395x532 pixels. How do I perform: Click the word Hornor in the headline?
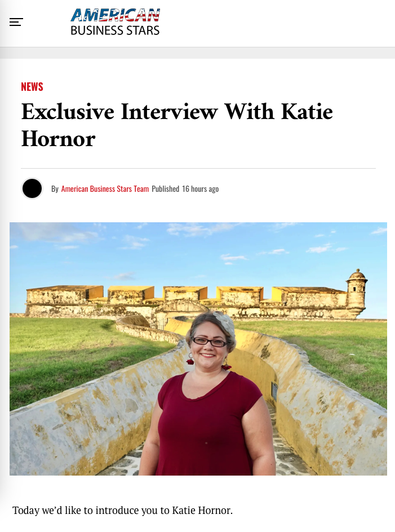pyautogui.click(x=58, y=139)
